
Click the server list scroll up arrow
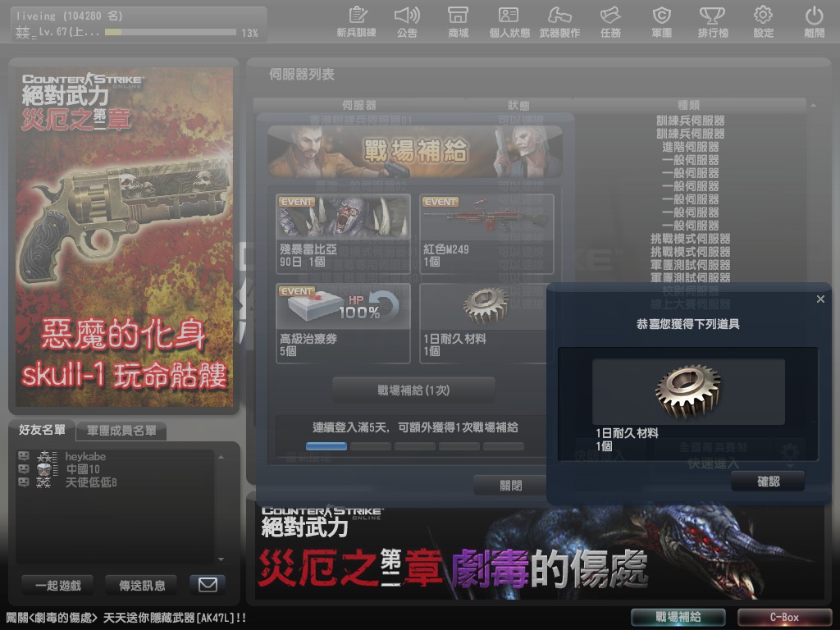point(813,106)
